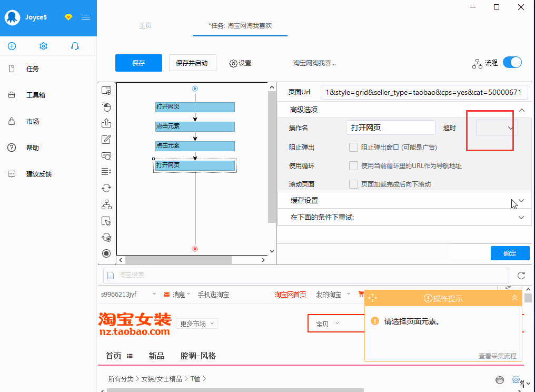This screenshot has height=392, width=535.
Task: Select the first 点击元素 workflow step
Action: (x=195, y=126)
